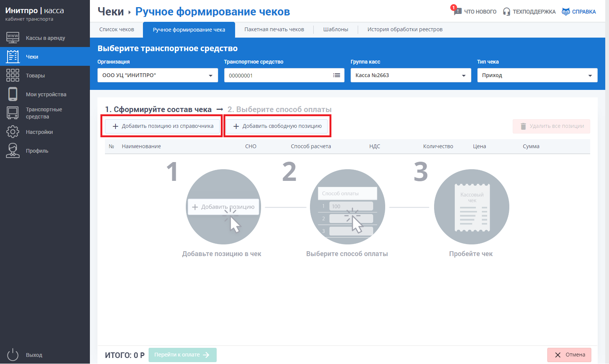
Task: Click ЧТО НОВОГО link text
Action: (x=480, y=12)
